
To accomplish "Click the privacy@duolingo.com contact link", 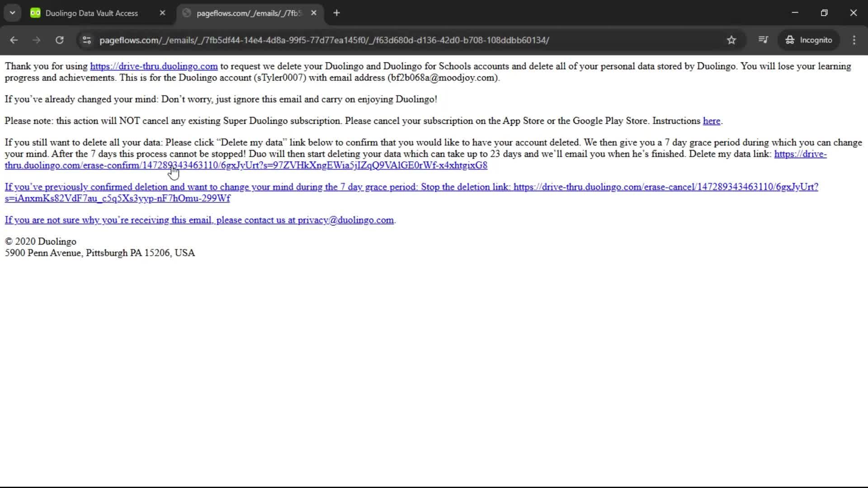I will tap(345, 220).
